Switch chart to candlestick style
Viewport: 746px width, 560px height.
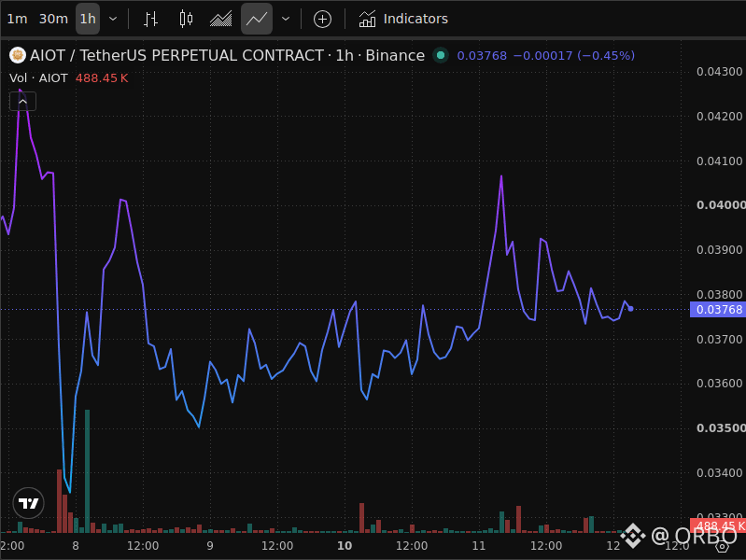(x=186, y=19)
